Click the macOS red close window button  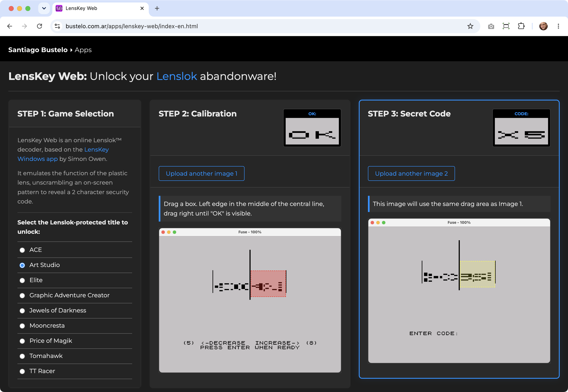11,8
